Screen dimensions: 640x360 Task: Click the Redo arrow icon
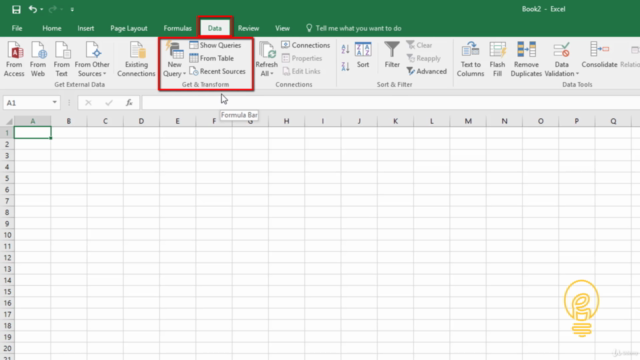53,9
